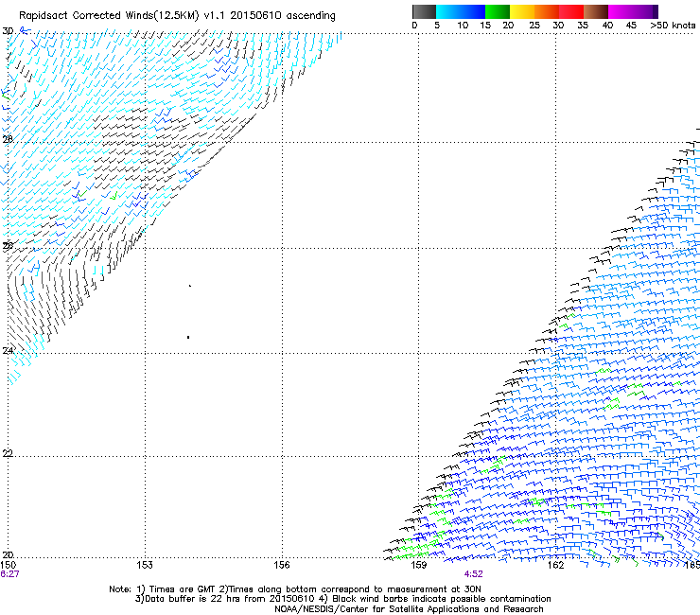
Task: Click the latitude label 22
Action: (x=8, y=453)
